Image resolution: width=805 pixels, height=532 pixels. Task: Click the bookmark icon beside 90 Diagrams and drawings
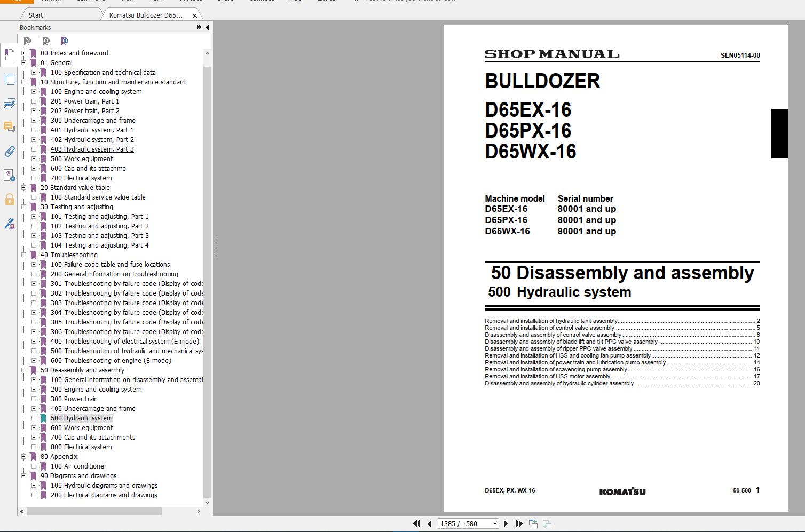[x=33, y=476]
